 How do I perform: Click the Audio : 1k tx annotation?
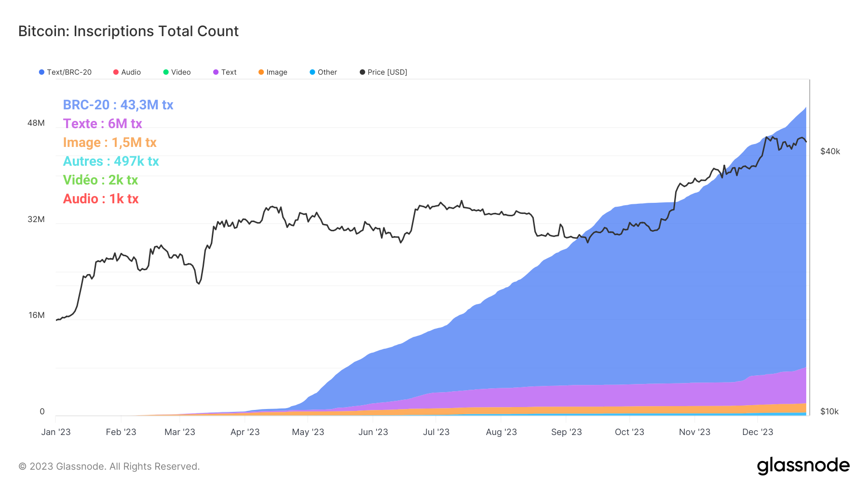click(x=101, y=199)
